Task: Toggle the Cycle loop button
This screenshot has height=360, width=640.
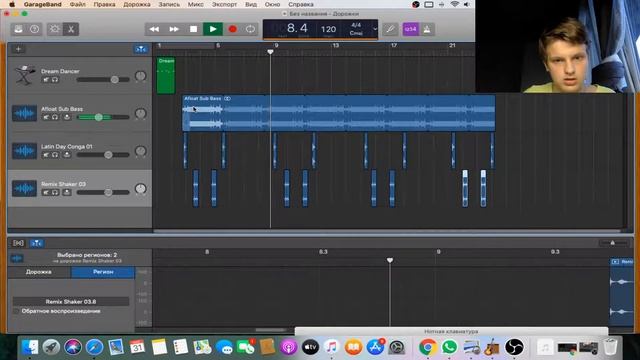Action: point(250,29)
